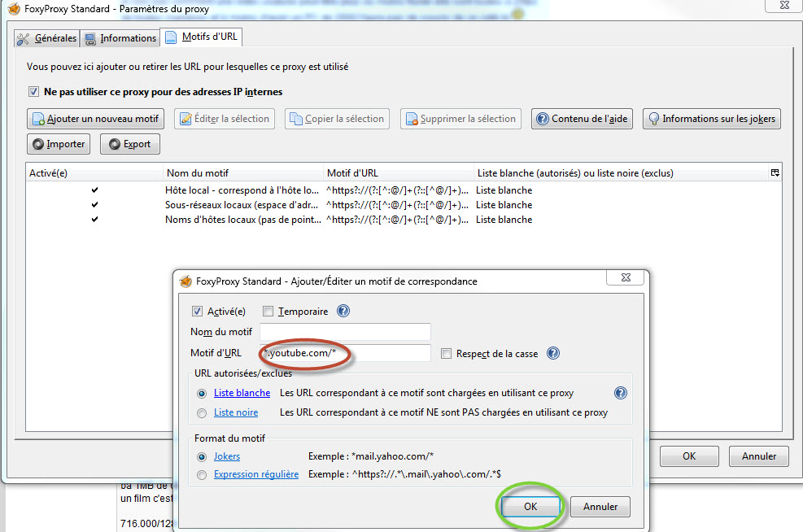Click the Importer button
The image size is (803, 532).
click(x=59, y=144)
